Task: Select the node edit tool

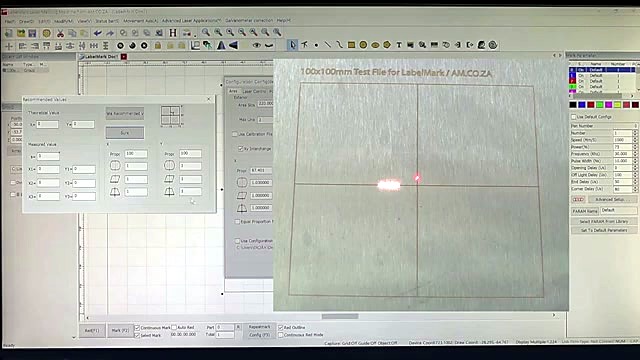Action: coord(304,45)
